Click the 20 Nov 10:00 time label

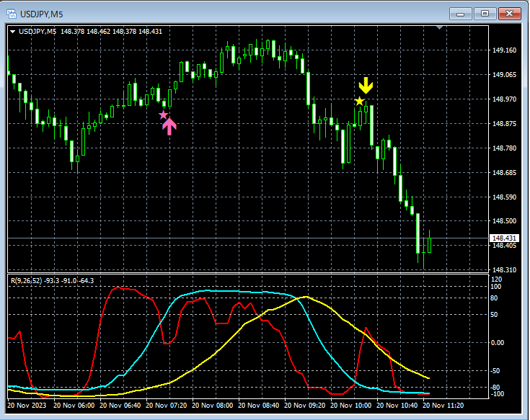coord(351,405)
